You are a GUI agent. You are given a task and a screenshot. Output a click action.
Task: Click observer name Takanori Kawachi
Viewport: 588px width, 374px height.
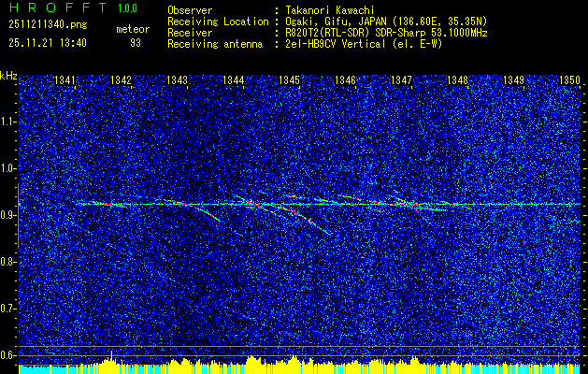pos(329,10)
